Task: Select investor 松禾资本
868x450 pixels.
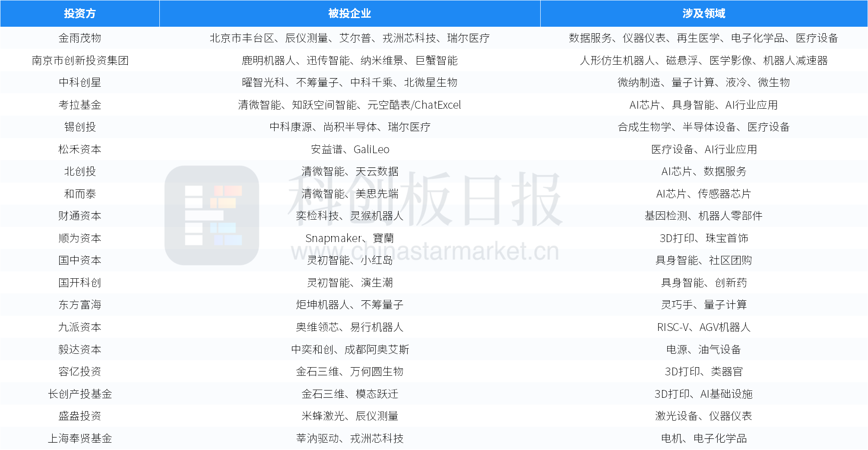Action: coord(80,149)
